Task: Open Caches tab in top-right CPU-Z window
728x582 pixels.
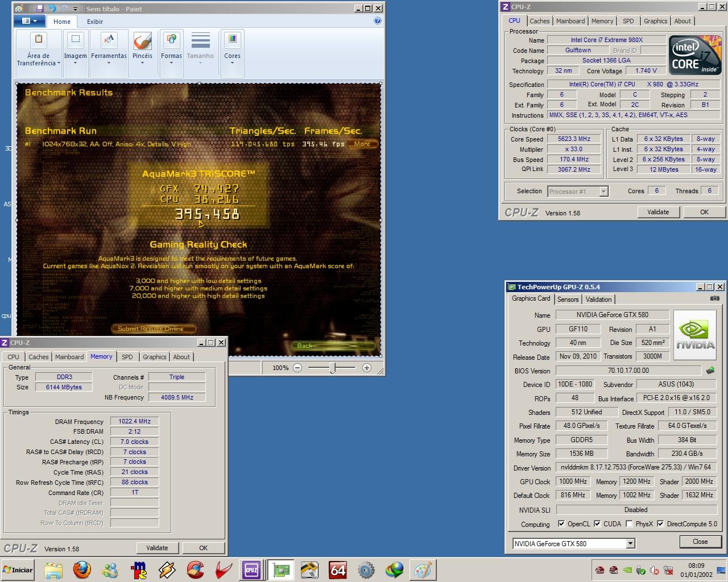Action: click(540, 21)
